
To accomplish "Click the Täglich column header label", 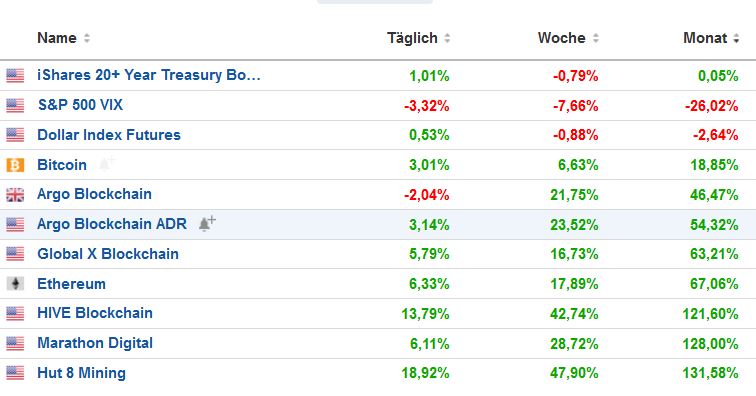I will 412,38.
